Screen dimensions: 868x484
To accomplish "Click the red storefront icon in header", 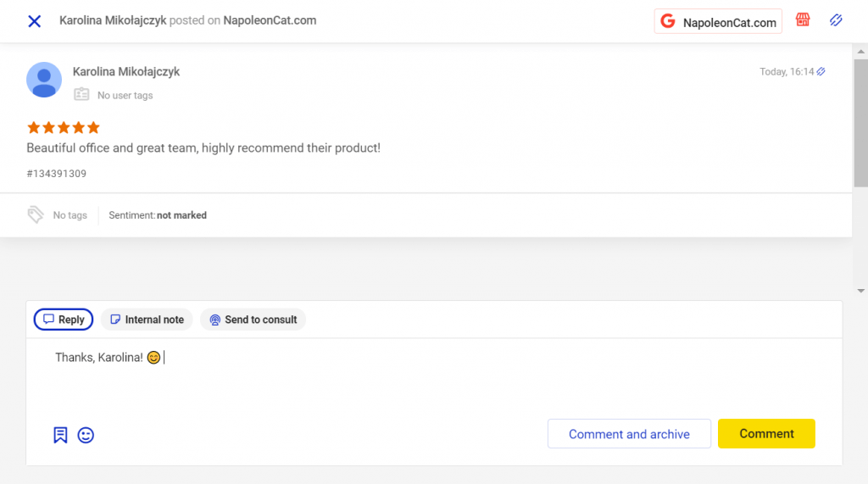I will pos(802,20).
